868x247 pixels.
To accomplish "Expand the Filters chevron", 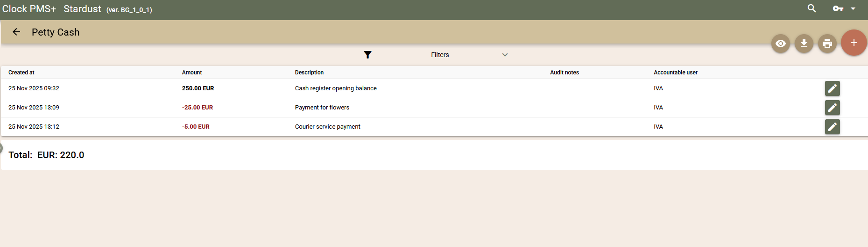I will tap(505, 55).
